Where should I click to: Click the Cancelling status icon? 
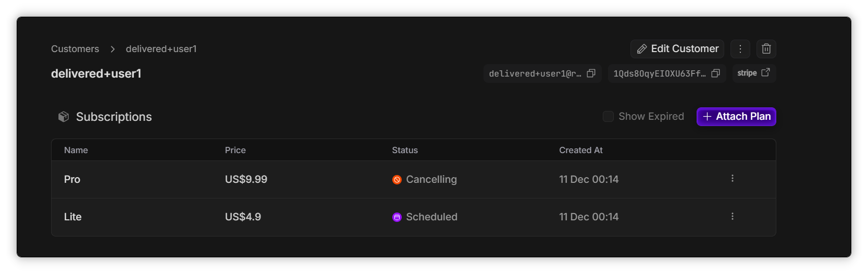pyautogui.click(x=397, y=180)
